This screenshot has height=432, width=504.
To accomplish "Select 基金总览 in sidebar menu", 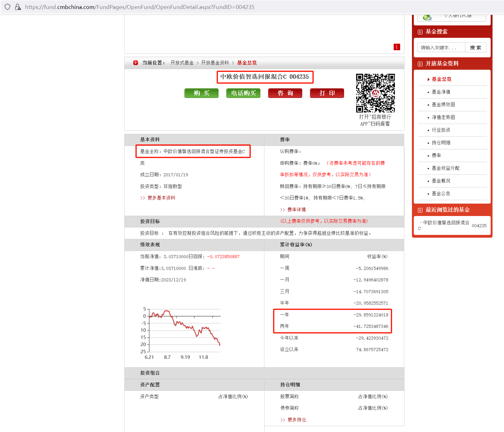I will [442, 79].
